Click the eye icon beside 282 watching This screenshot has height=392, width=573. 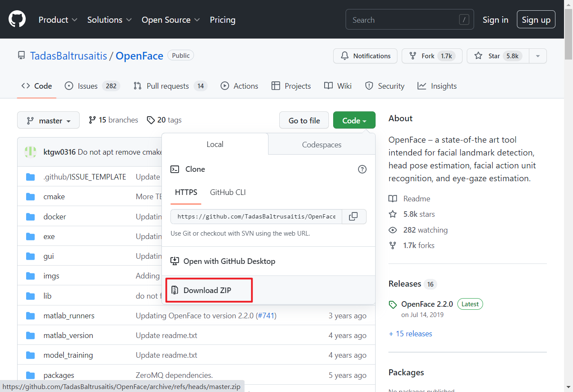[x=393, y=230]
